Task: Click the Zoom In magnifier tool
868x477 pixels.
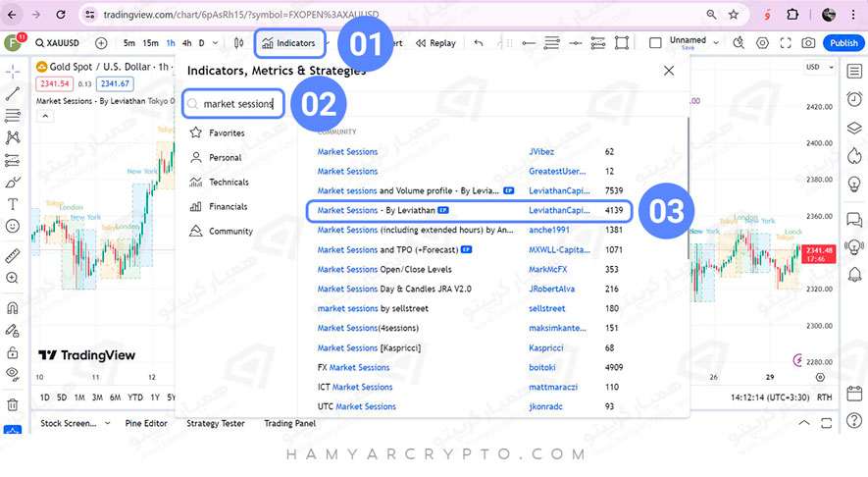Action: coord(13,279)
